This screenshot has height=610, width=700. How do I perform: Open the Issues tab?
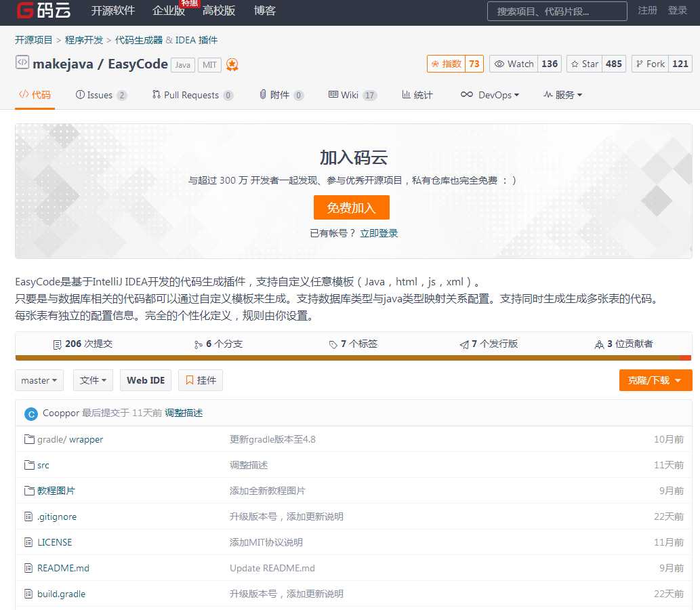point(102,95)
